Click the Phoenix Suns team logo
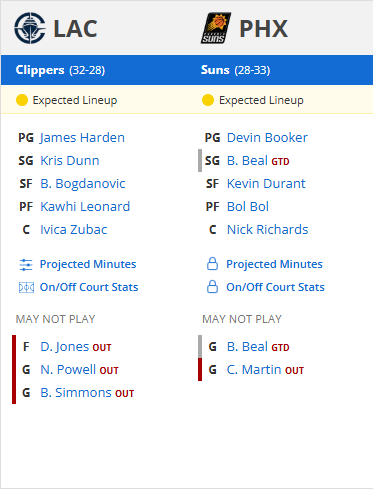 (216, 28)
